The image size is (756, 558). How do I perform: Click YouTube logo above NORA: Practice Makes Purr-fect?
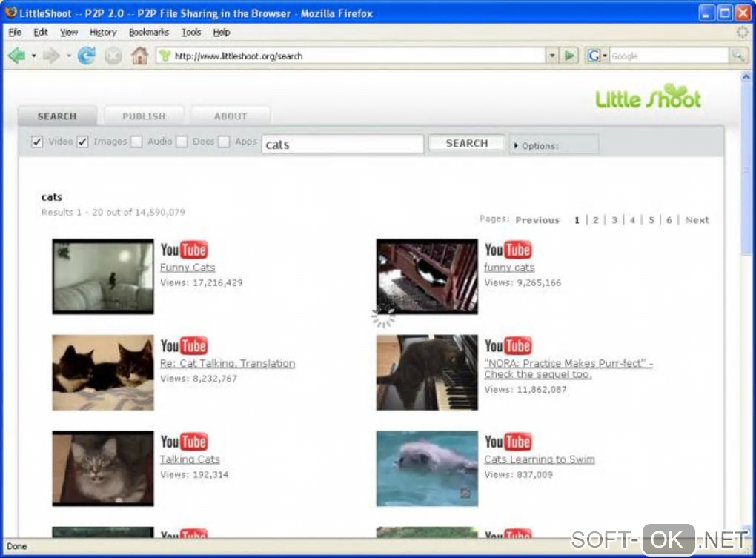(x=508, y=345)
